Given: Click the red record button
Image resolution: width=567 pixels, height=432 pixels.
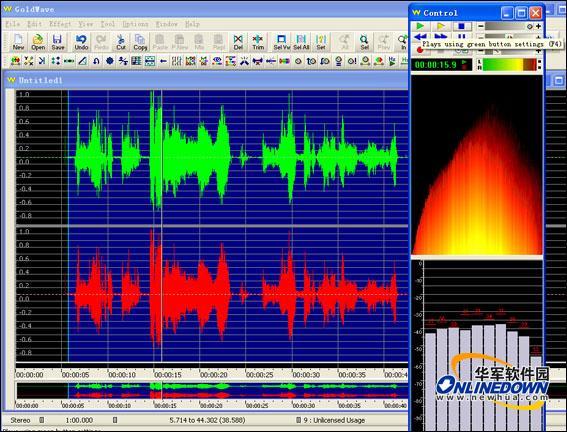Looking at the screenshot, I should click(420, 51).
